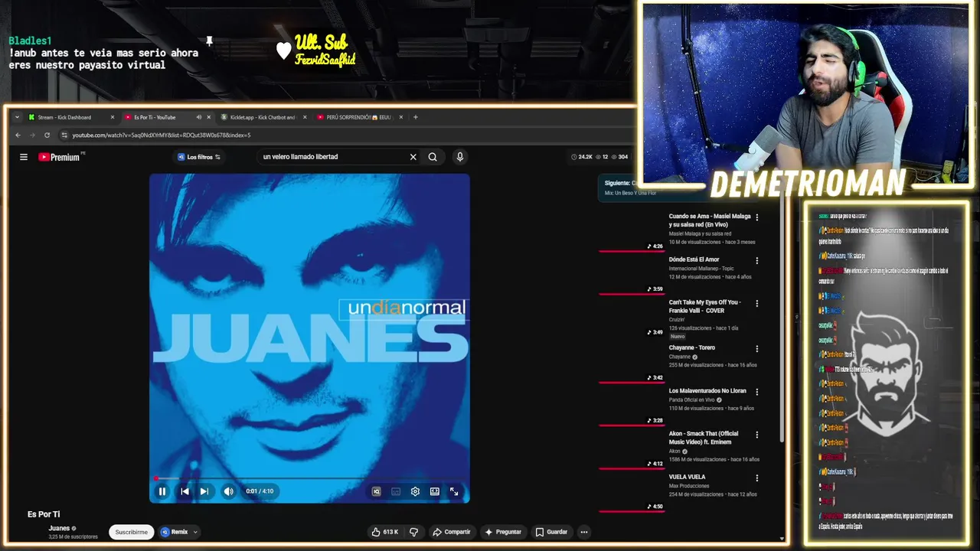Viewport: 980px width, 551px height.
Task: Skip to the next video
Action: pyautogui.click(x=204, y=491)
